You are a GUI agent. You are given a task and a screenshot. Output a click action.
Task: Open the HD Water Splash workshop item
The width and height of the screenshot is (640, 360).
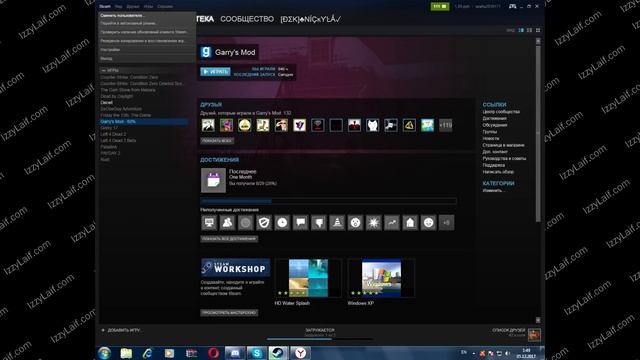click(308, 278)
